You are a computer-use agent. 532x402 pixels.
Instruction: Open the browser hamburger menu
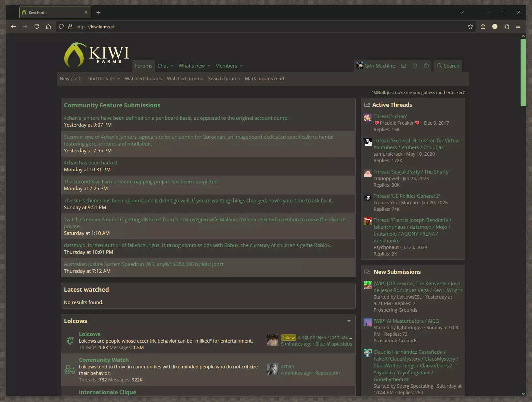click(518, 26)
